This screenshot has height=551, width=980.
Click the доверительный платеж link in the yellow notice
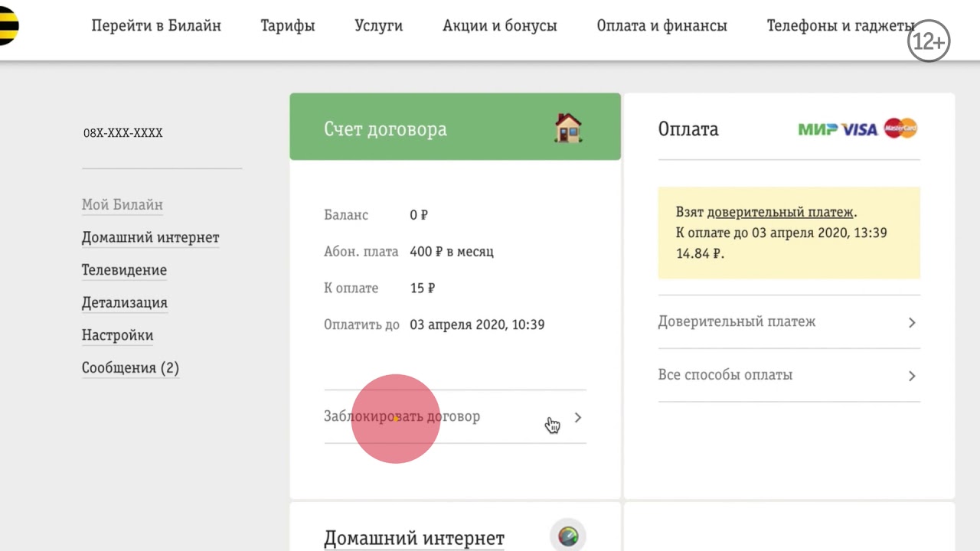pyautogui.click(x=780, y=212)
